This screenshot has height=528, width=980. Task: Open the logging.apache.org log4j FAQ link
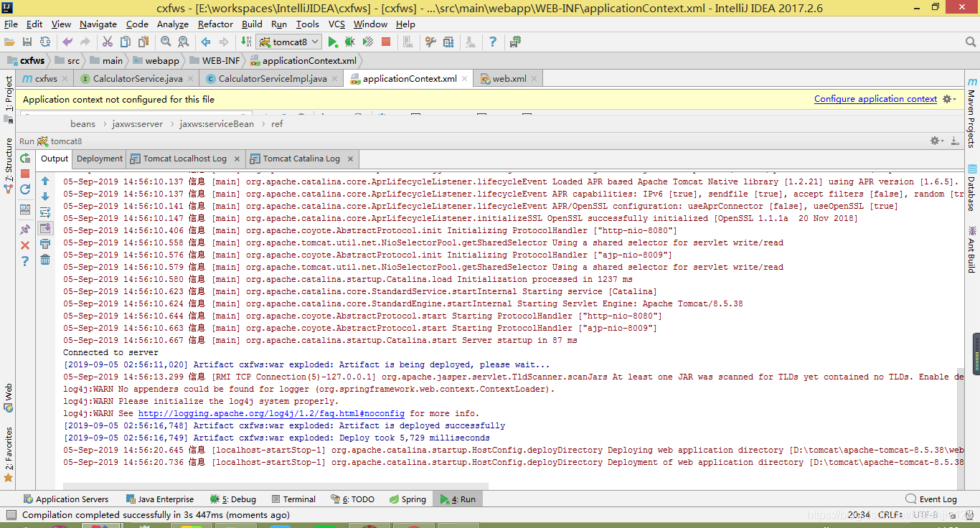pyautogui.click(x=271, y=414)
